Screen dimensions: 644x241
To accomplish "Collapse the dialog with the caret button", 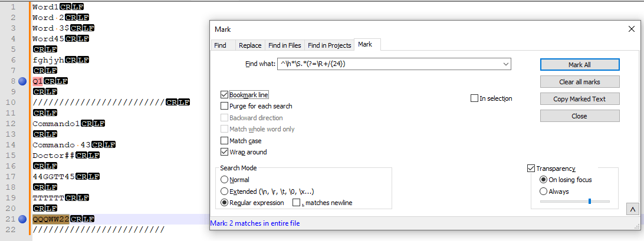I will [x=632, y=209].
